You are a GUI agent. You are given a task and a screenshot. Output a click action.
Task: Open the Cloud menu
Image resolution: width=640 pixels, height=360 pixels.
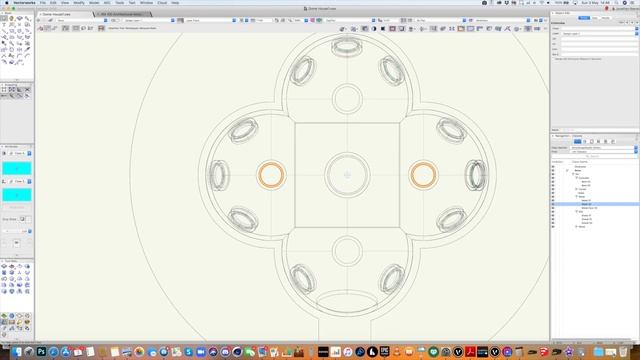[x=162, y=3]
